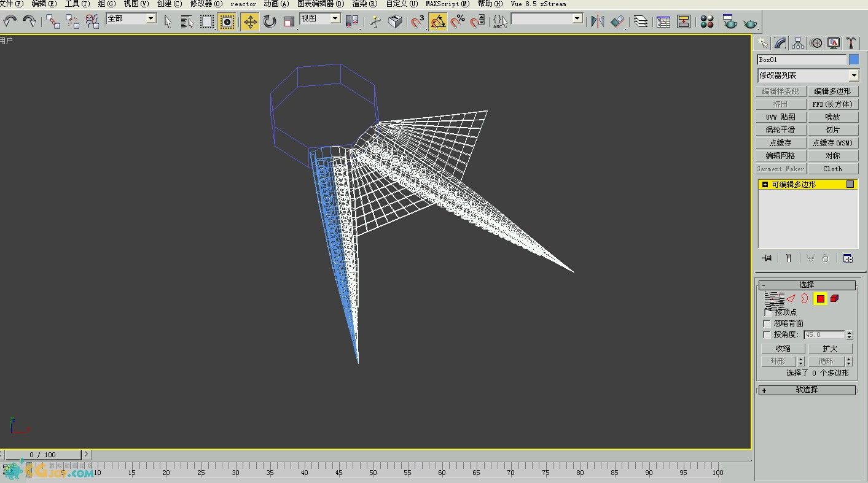Open Select by Name list icon
The width and height of the screenshot is (868, 483).
[187, 21]
